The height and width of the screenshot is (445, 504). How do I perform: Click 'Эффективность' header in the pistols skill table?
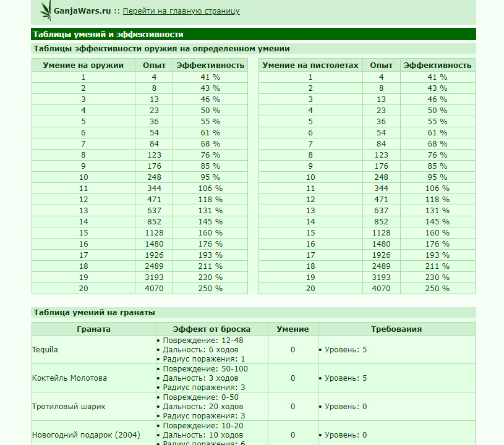pyautogui.click(x=437, y=66)
